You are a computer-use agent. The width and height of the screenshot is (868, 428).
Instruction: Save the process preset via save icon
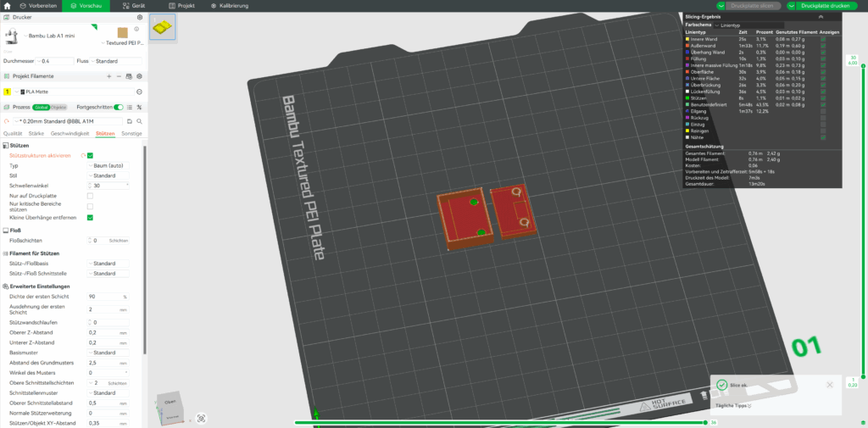tap(127, 121)
